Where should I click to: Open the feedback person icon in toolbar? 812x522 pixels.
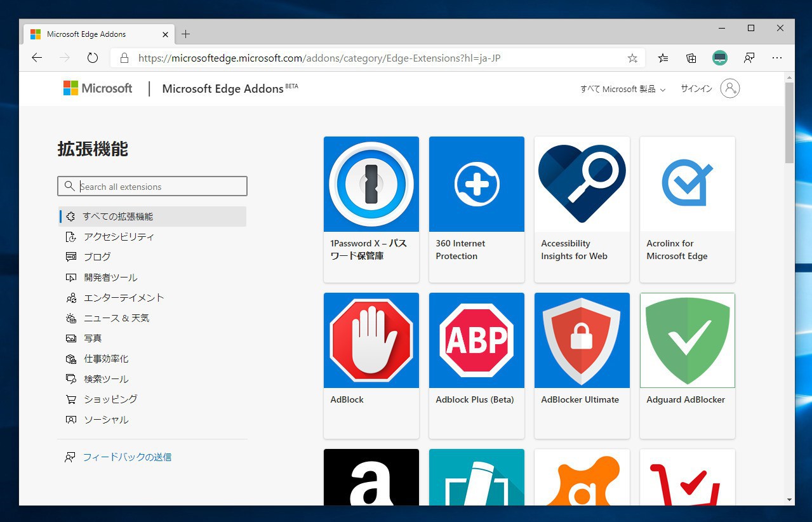749,58
